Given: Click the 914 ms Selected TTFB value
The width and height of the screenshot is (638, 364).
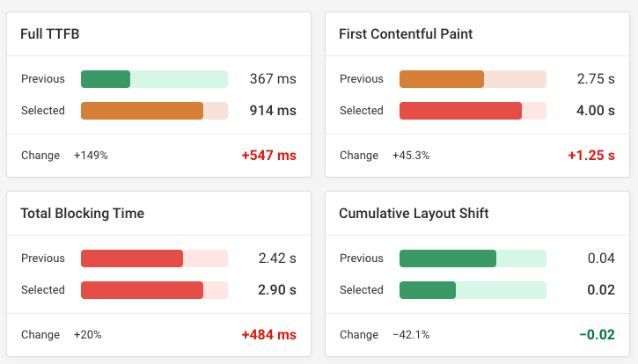Looking at the screenshot, I should [x=273, y=111].
